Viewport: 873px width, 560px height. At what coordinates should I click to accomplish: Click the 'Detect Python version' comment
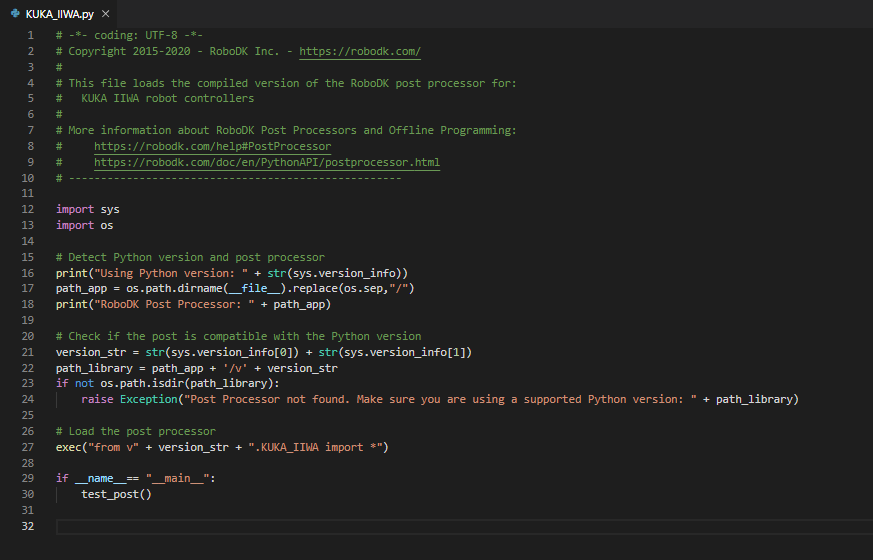pos(190,257)
